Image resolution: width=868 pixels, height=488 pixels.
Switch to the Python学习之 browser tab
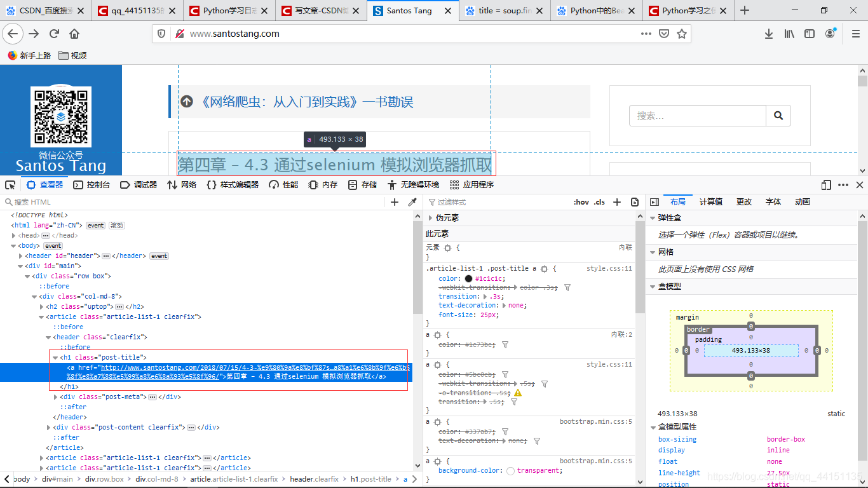[x=688, y=11]
